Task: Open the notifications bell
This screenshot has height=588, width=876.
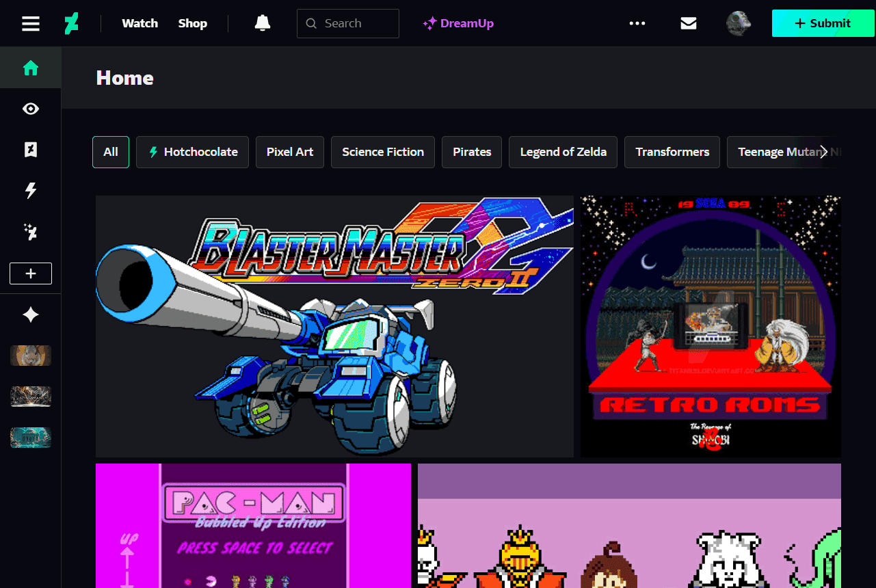Action: click(262, 23)
